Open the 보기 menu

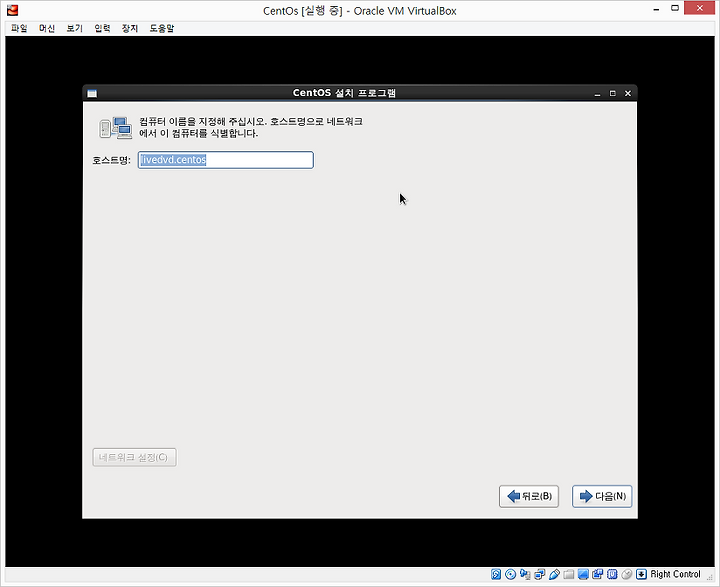(x=74, y=28)
